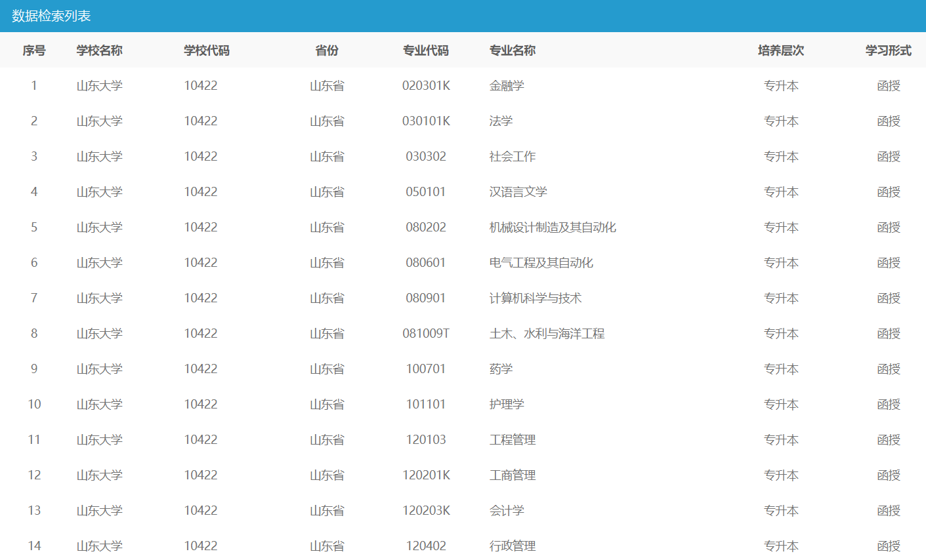Click the 学校名称 column header

[100, 50]
